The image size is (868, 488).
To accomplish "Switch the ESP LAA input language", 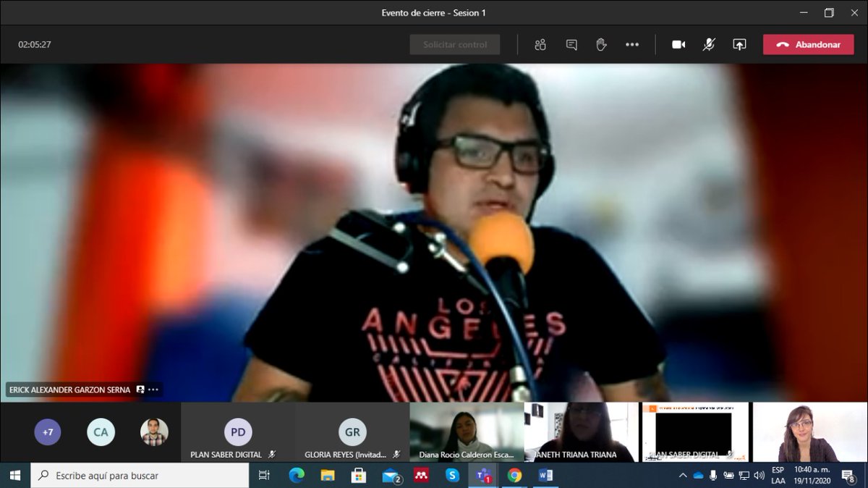I will click(778, 476).
